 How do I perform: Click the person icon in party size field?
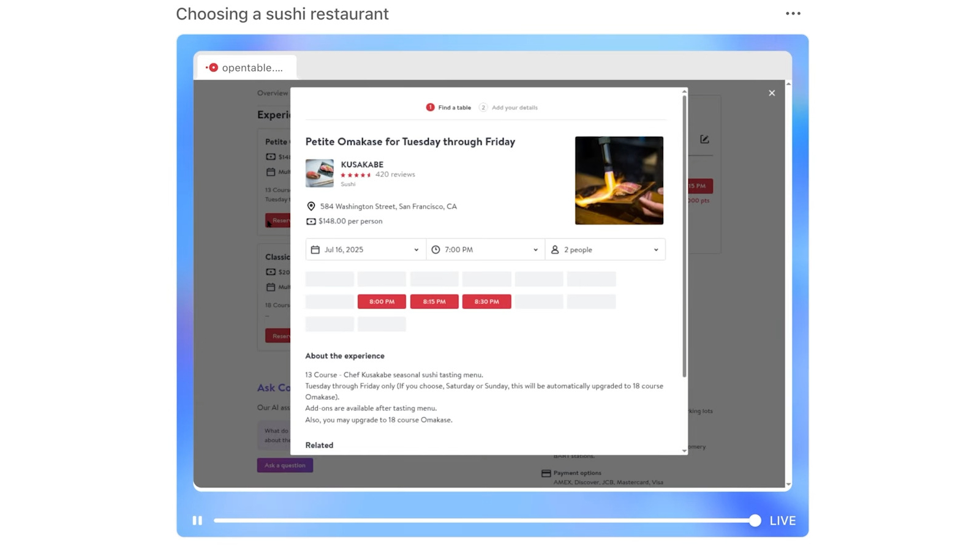point(555,250)
